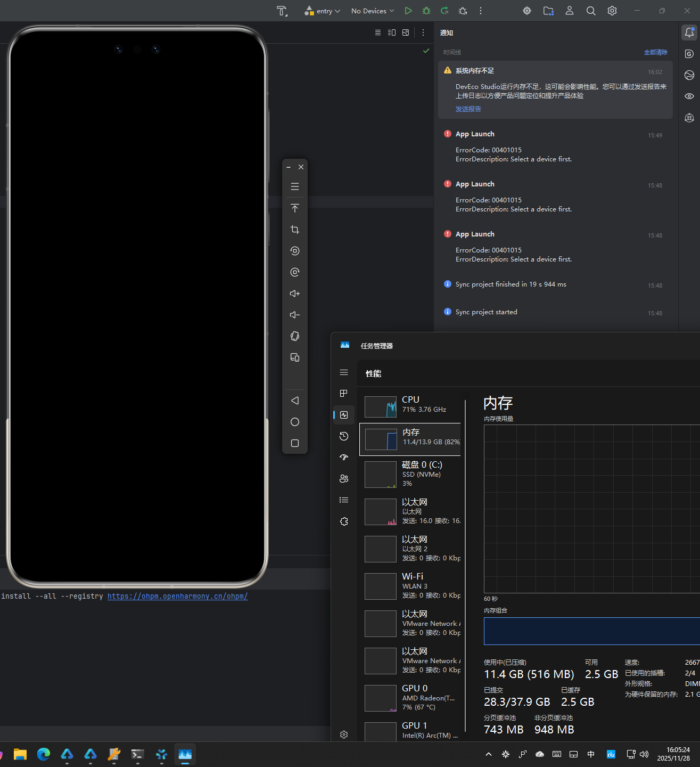
Task: Toggle the eye Previewer tool window
Action: (689, 96)
